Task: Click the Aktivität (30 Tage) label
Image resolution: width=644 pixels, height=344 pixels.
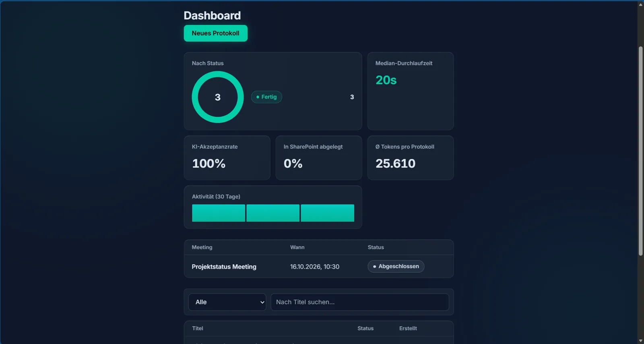Action: click(216, 197)
